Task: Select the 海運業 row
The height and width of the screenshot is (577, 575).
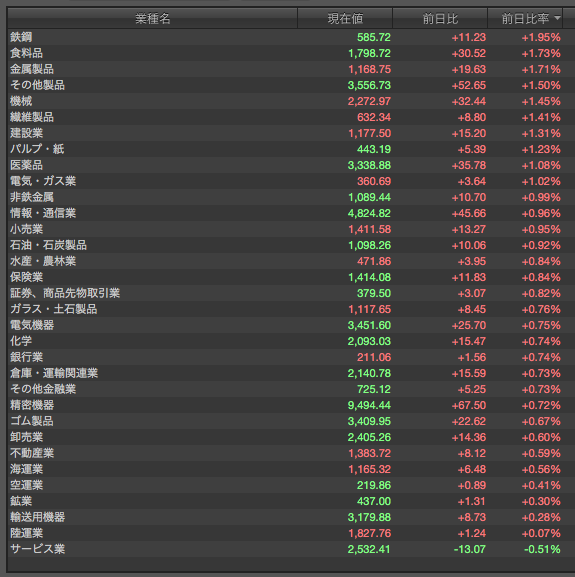Action: point(291,470)
